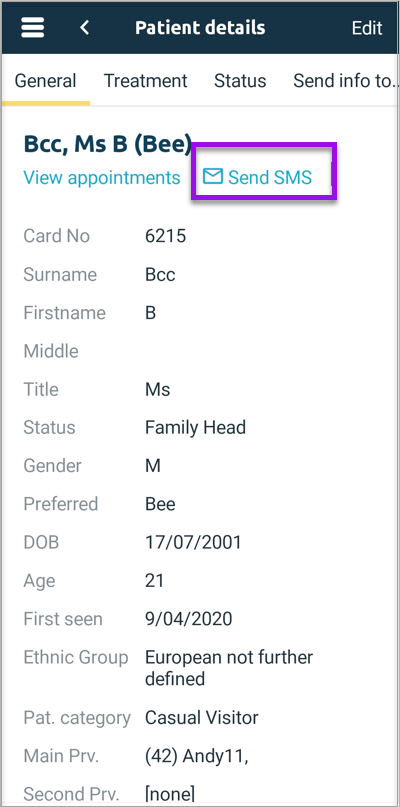This screenshot has height=807, width=400.
Task: Click the DOB value 17/07/2001
Action: tap(193, 542)
